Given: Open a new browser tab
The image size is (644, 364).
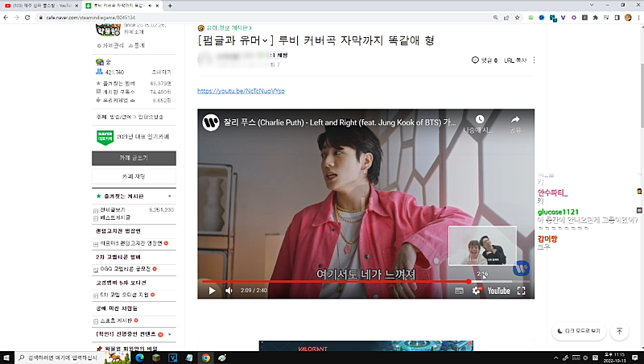Looking at the screenshot, I should 170,6.
